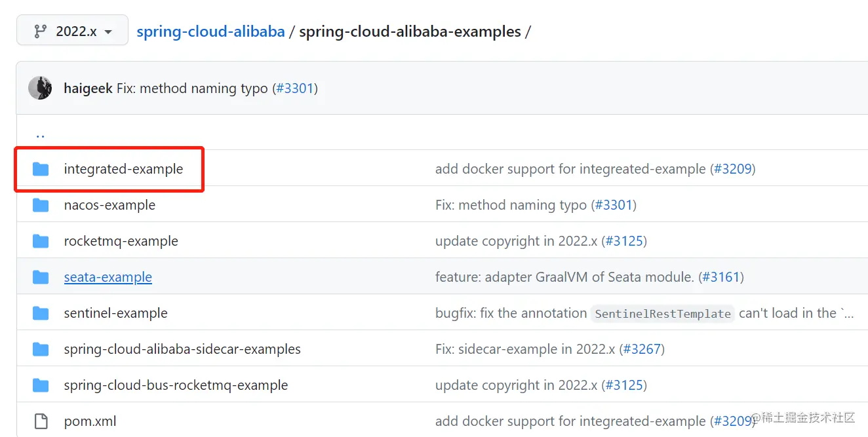The height and width of the screenshot is (437, 868).
Task: Click the integrated-example folder icon
Action: coord(41,169)
